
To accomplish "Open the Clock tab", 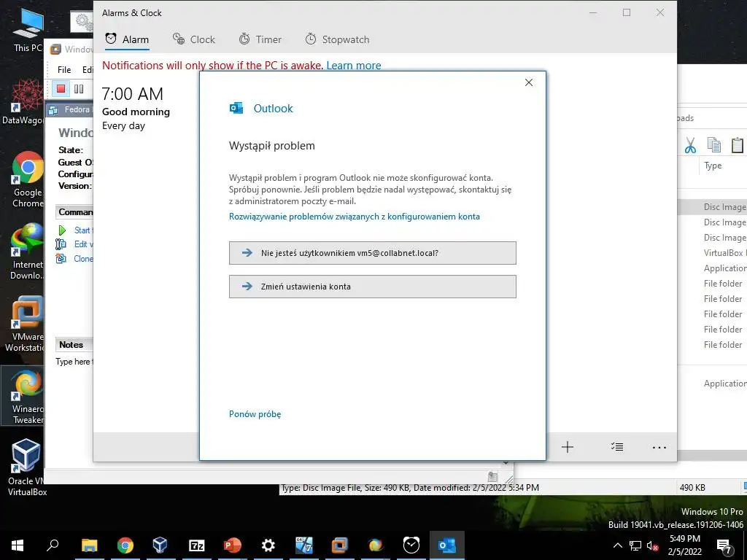I will pyautogui.click(x=194, y=39).
